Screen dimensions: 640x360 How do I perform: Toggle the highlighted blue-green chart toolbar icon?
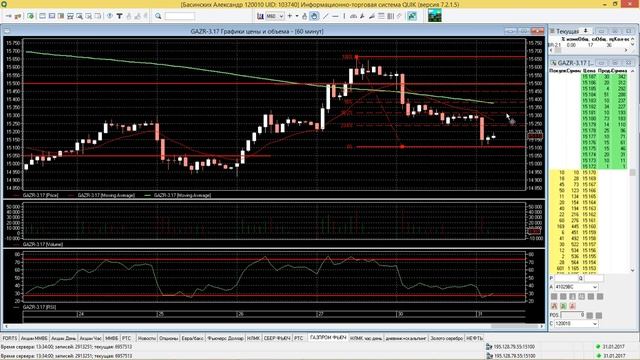click(412, 16)
